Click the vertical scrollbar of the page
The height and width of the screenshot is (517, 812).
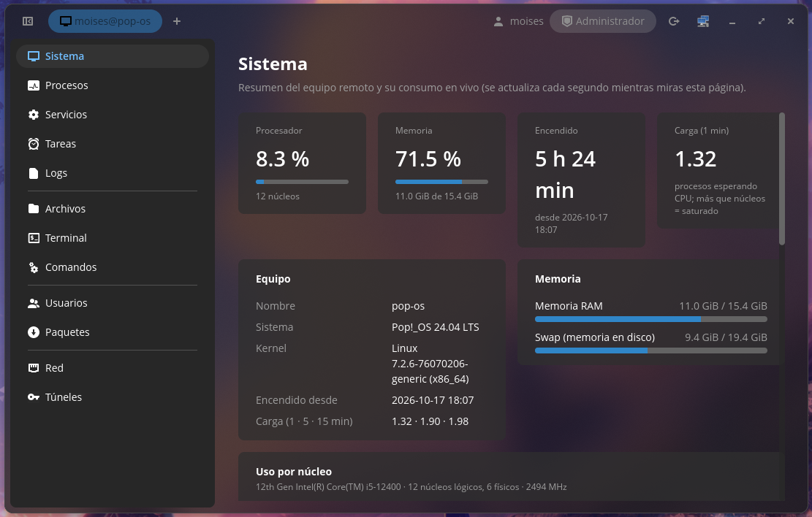(782, 179)
